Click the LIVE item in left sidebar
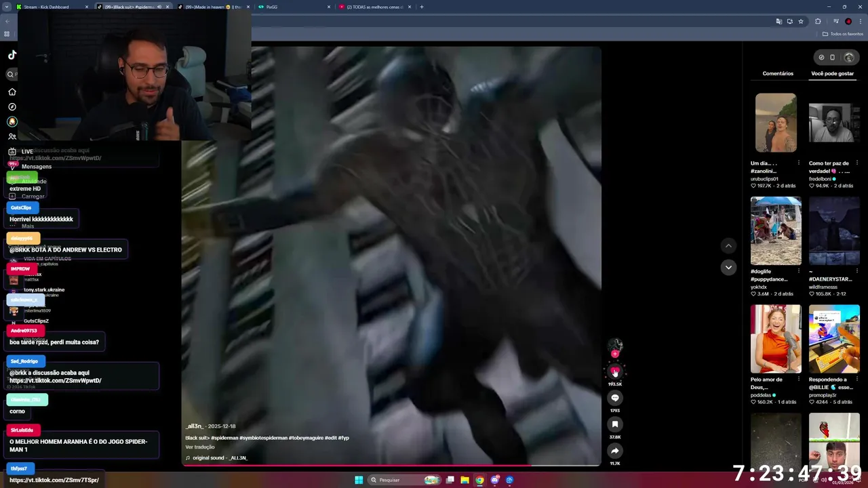This screenshot has width=868, height=488. (27, 152)
